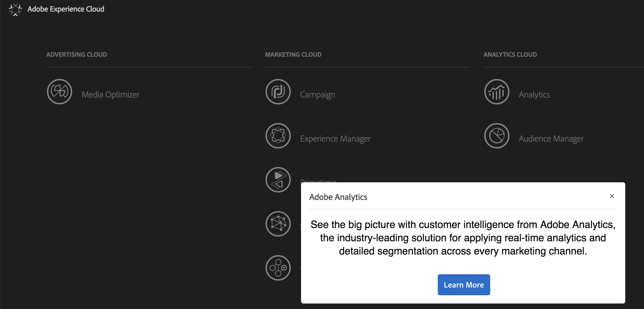This screenshot has height=309, width=644.
Task: Click the Analytics Cloud section heading
Action: (510, 55)
